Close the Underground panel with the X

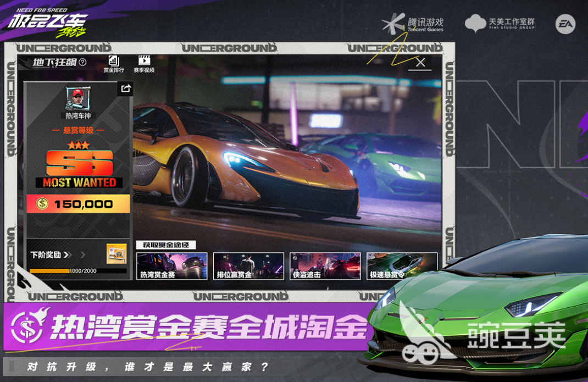[x=420, y=62]
